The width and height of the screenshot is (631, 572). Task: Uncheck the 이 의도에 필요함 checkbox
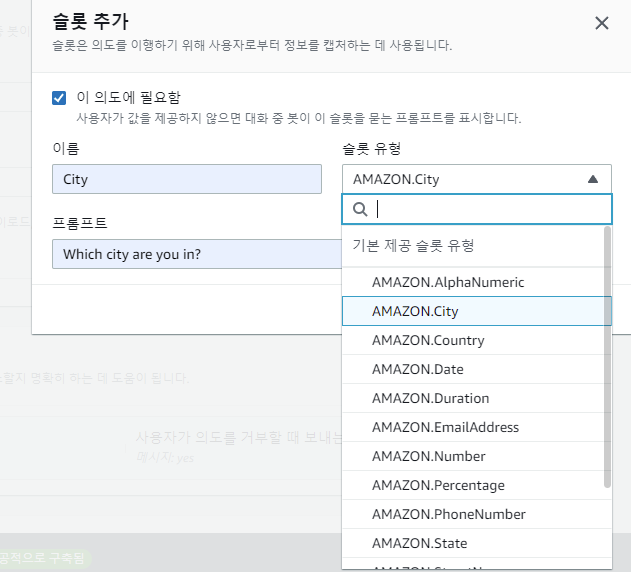(59, 97)
